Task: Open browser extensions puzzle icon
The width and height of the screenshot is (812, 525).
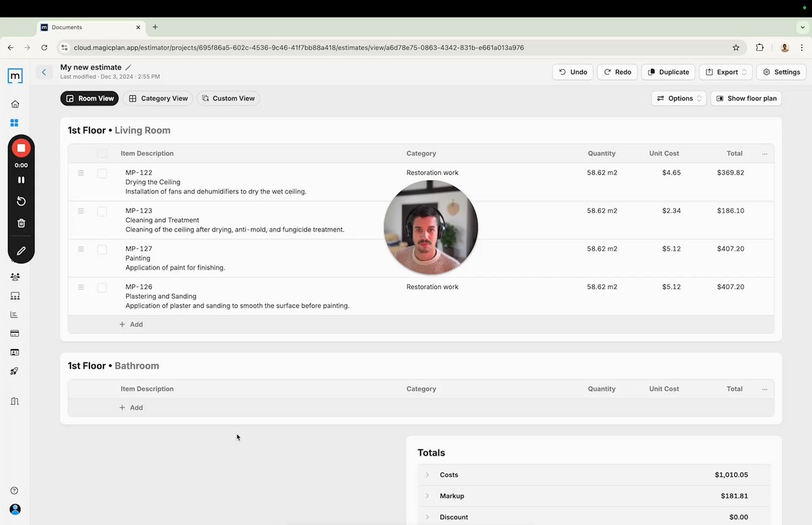Action: (760, 48)
